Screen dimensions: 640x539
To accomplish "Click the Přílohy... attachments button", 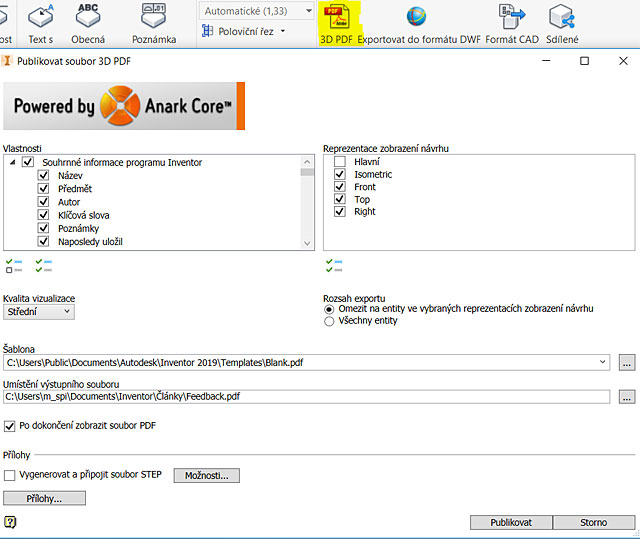I will pyautogui.click(x=44, y=498).
